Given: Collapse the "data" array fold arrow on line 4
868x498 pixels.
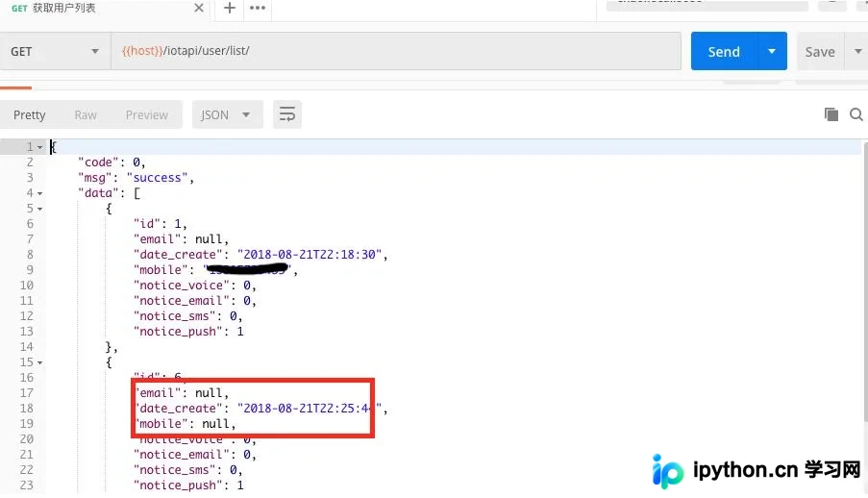Looking at the screenshot, I should tap(39, 193).
